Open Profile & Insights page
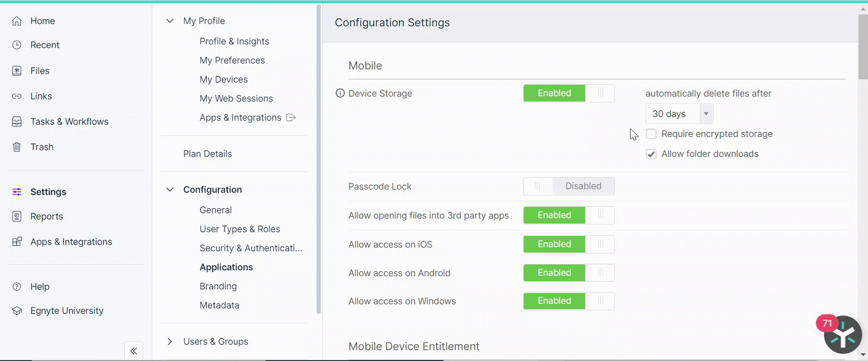The width and height of the screenshot is (868, 361). coord(234,42)
